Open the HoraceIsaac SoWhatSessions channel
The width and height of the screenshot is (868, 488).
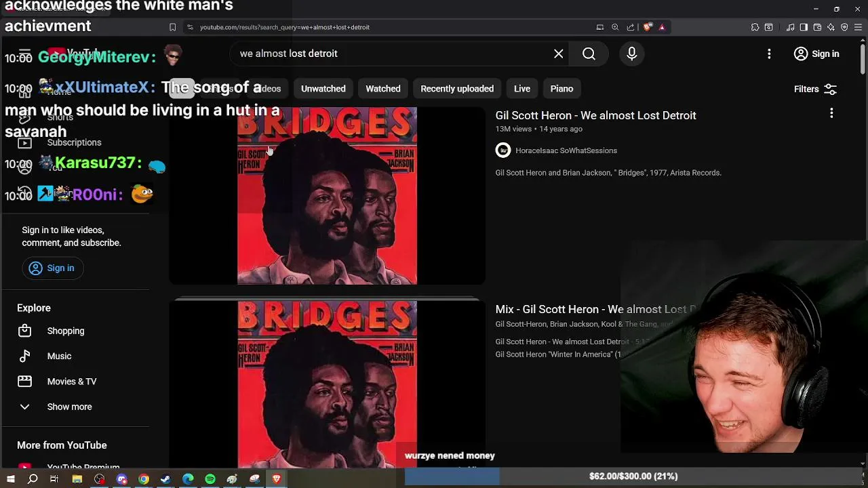(x=566, y=150)
